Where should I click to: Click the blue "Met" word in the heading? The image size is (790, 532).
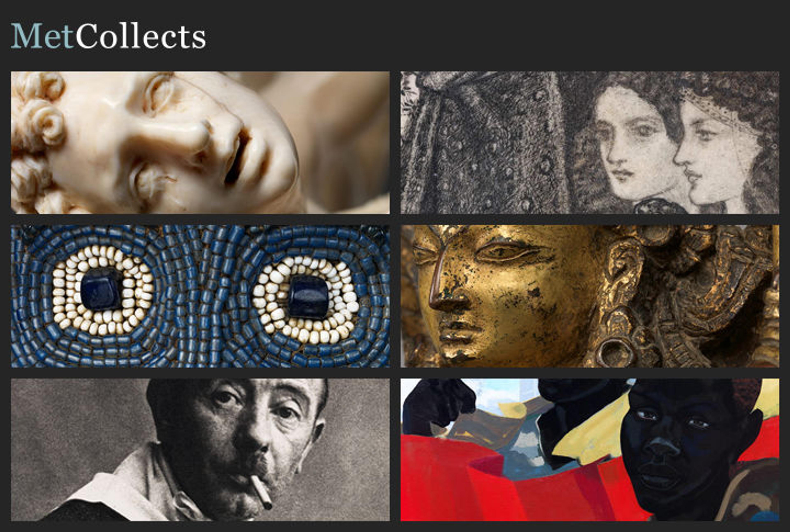point(42,36)
